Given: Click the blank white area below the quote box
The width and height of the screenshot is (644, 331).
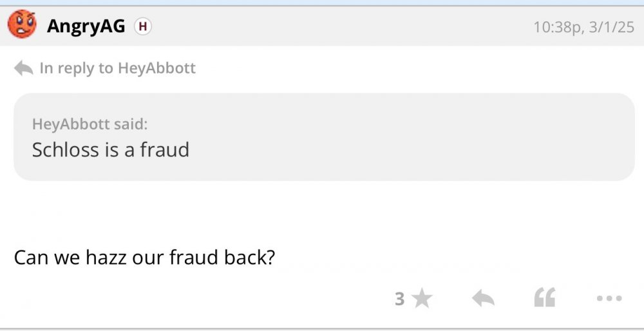Looking at the screenshot, I should tap(322, 209).
